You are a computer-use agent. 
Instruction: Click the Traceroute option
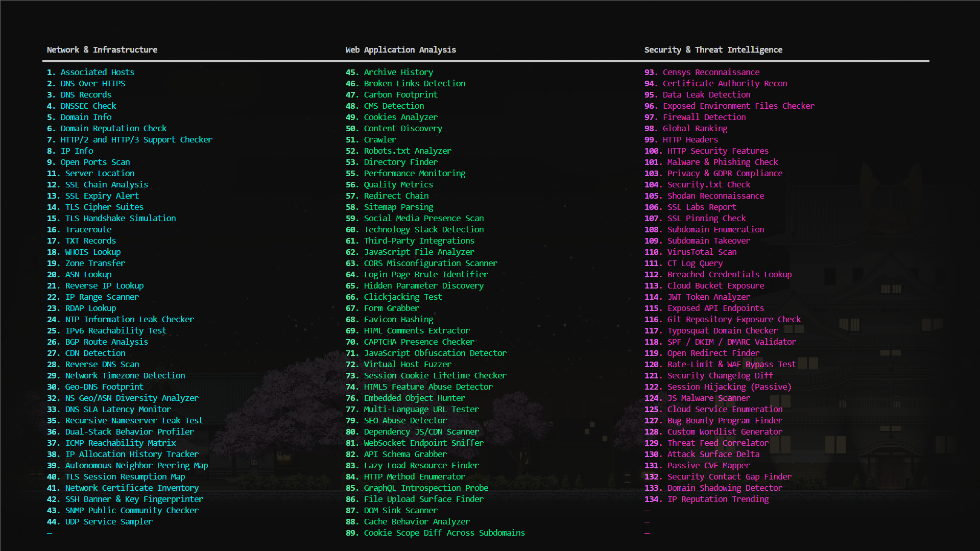click(88, 230)
